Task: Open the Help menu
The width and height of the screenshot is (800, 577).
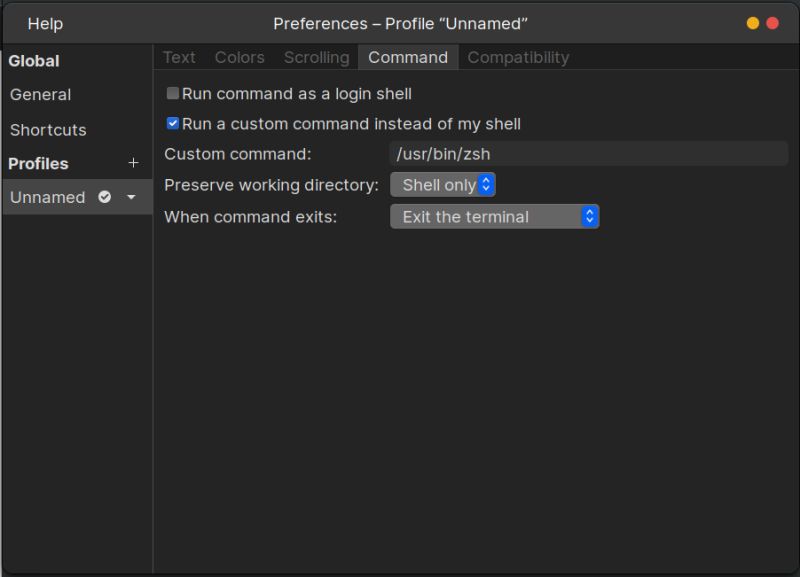Action: pyautogui.click(x=44, y=23)
